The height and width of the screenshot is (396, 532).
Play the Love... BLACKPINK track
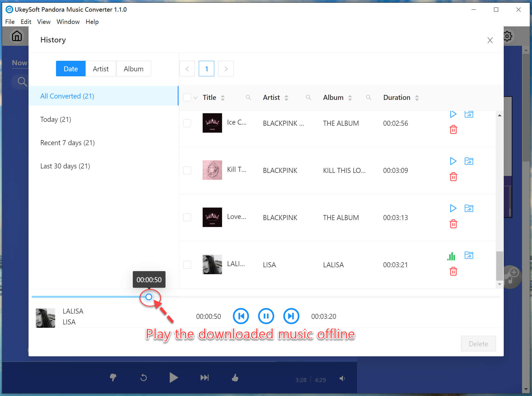pyautogui.click(x=453, y=208)
